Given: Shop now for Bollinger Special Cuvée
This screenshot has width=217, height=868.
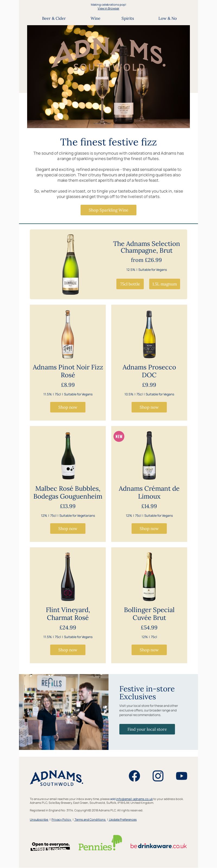Looking at the screenshot, I should point(149,650).
